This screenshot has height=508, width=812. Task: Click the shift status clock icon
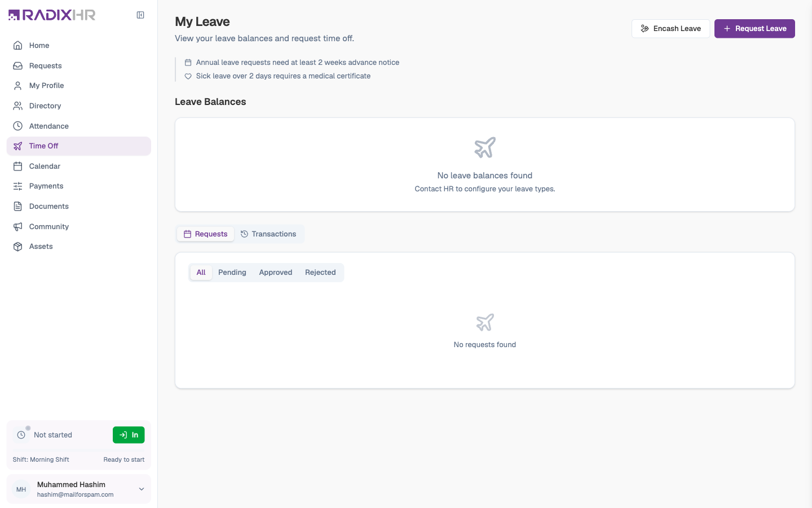[x=21, y=435]
